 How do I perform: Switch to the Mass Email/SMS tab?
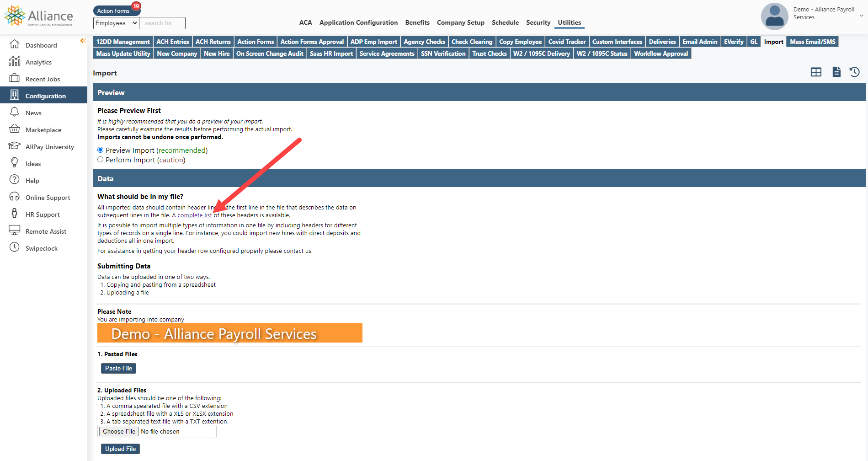[813, 42]
